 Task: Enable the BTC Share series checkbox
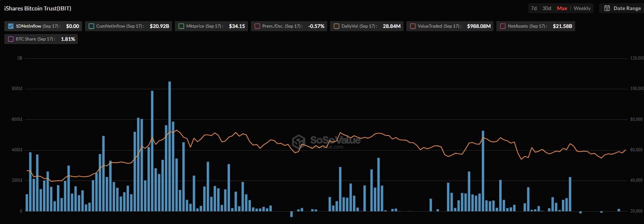[11, 39]
